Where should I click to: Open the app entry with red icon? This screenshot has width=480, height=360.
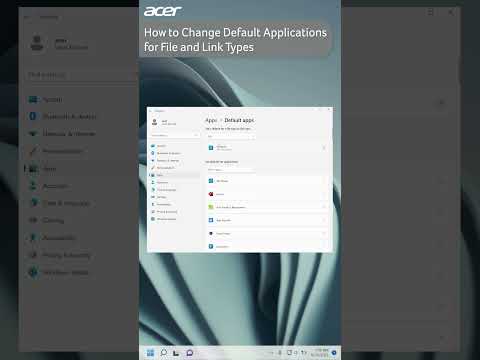click(267, 194)
